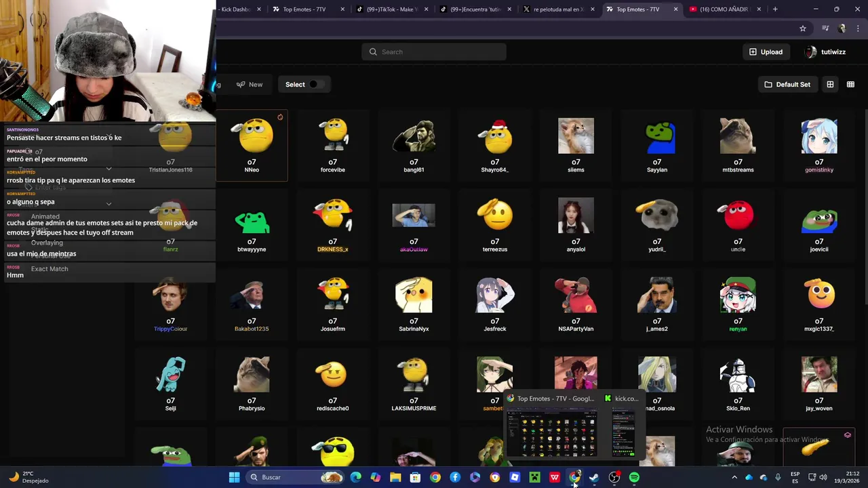The height and width of the screenshot is (488, 868).
Task: Open o7 emote by DRKNESS_x
Action: pos(333,225)
